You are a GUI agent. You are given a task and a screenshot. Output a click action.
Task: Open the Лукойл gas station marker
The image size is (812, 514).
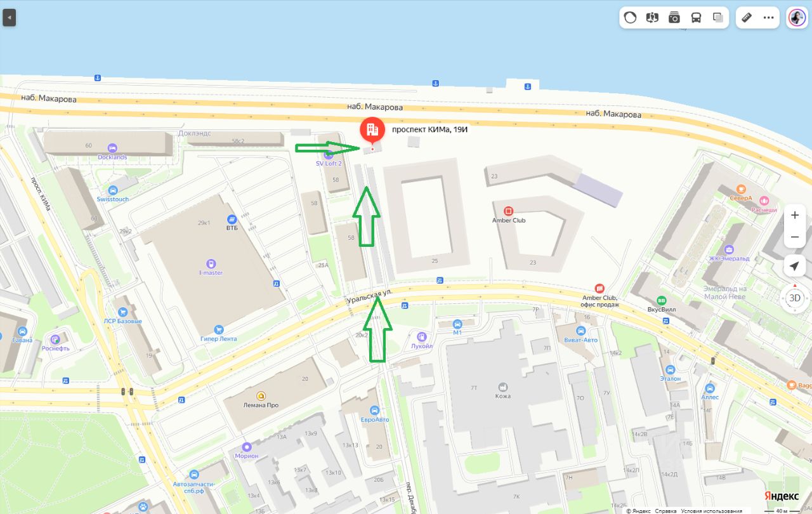tap(421, 336)
